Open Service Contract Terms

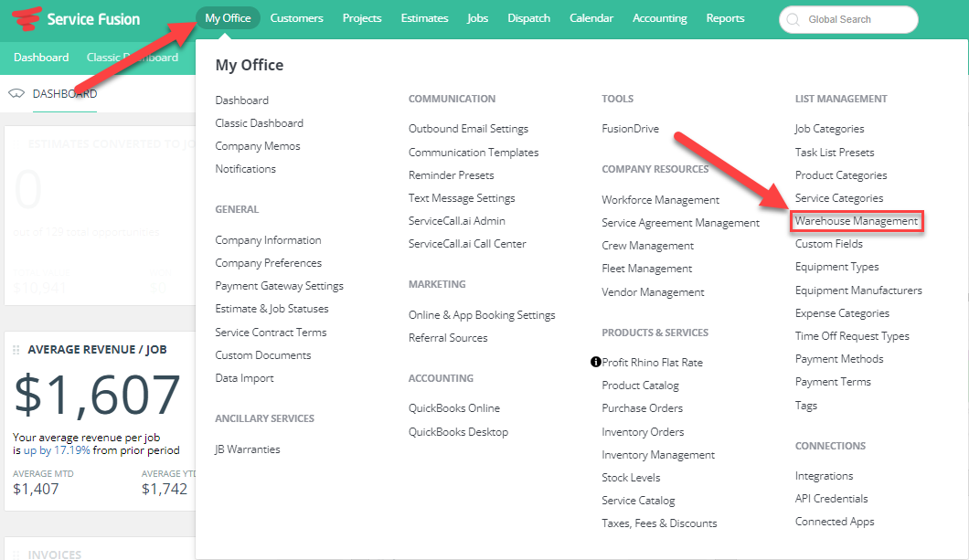coord(271,333)
